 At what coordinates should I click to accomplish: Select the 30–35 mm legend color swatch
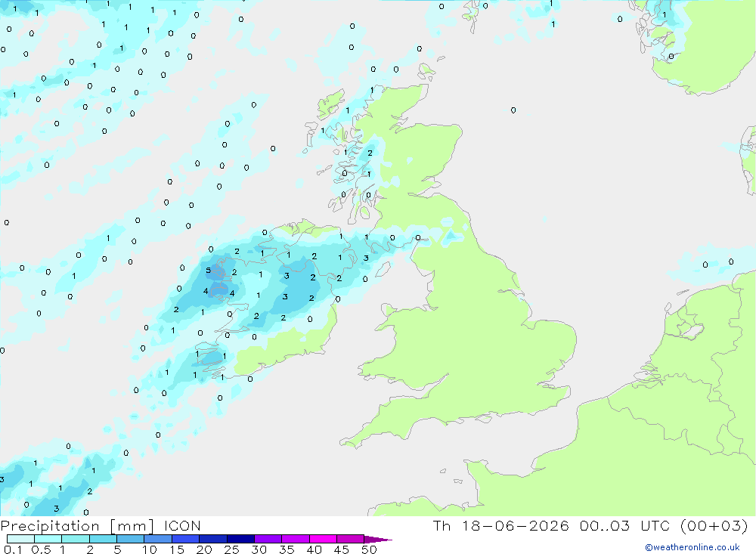click(268, 539)
